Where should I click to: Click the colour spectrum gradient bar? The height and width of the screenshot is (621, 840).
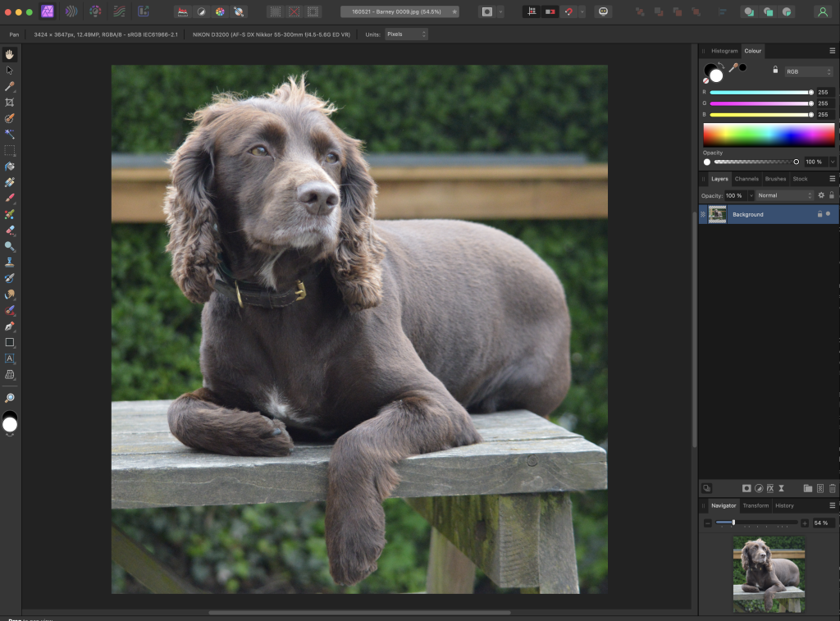(x=769, y=135)
